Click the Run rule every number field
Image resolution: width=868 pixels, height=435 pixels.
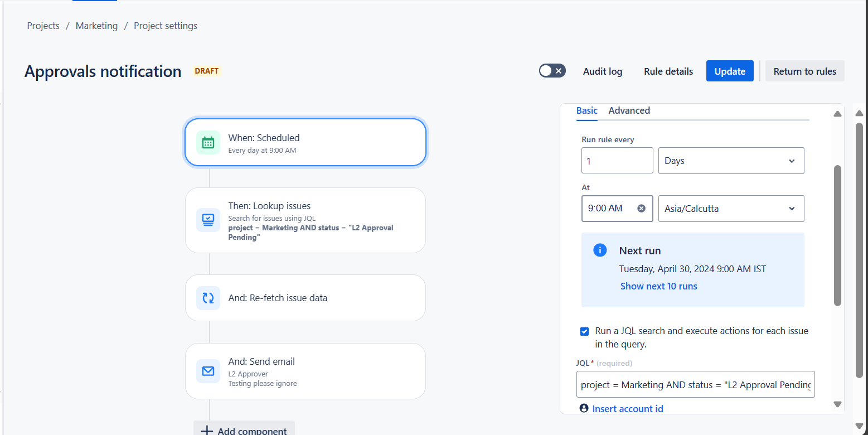click(617, 161)
